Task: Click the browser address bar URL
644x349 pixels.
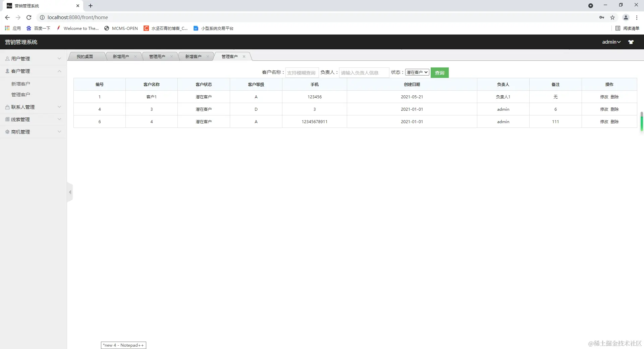Action: click(x=78, y=17)
